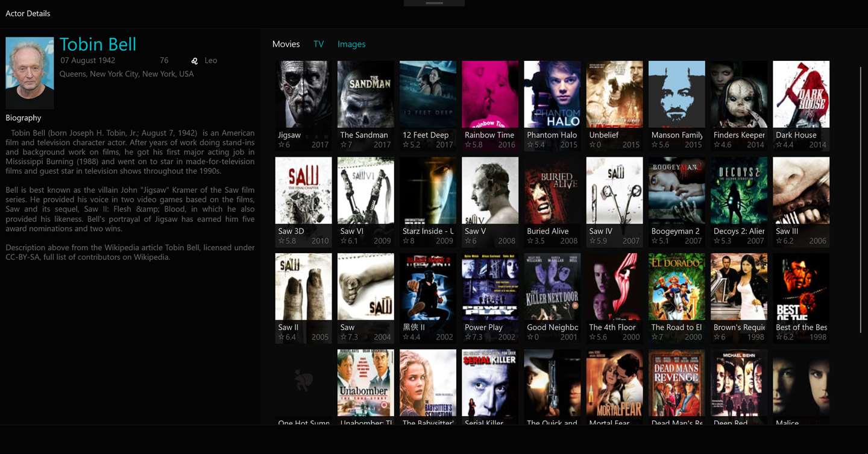Open the Jigsaw movie poster

coord(303,94)
